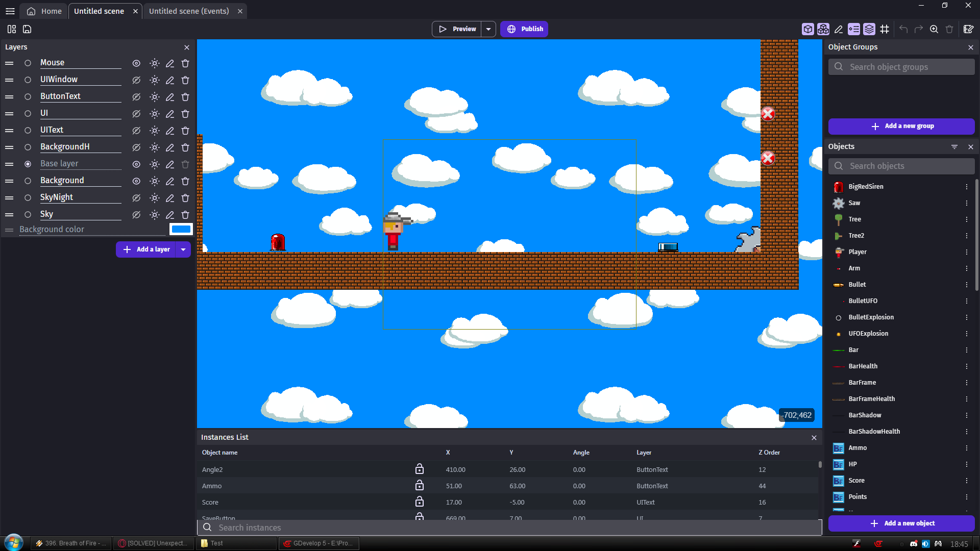
Task: Delete the Sky layer
Action: (185, 215)
